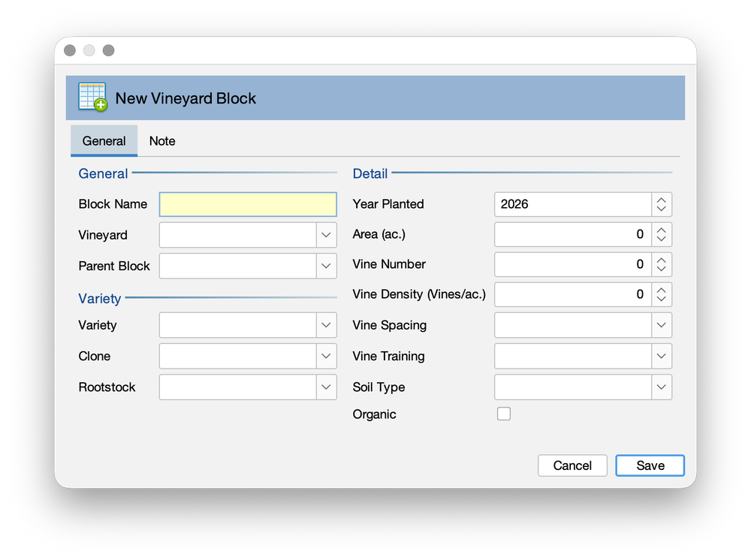Expand the Clone dropdown list
This screenshot has width=751, height=560.
point(326,356)
